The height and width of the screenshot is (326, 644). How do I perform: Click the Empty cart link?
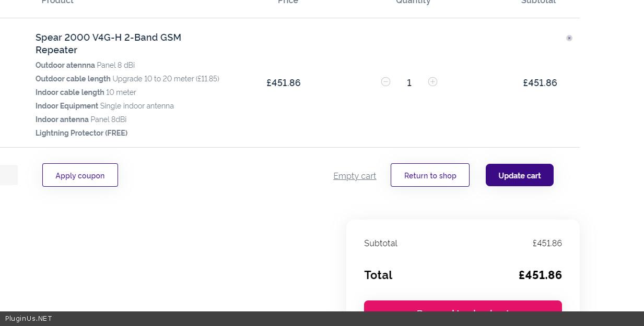point(355,176)
